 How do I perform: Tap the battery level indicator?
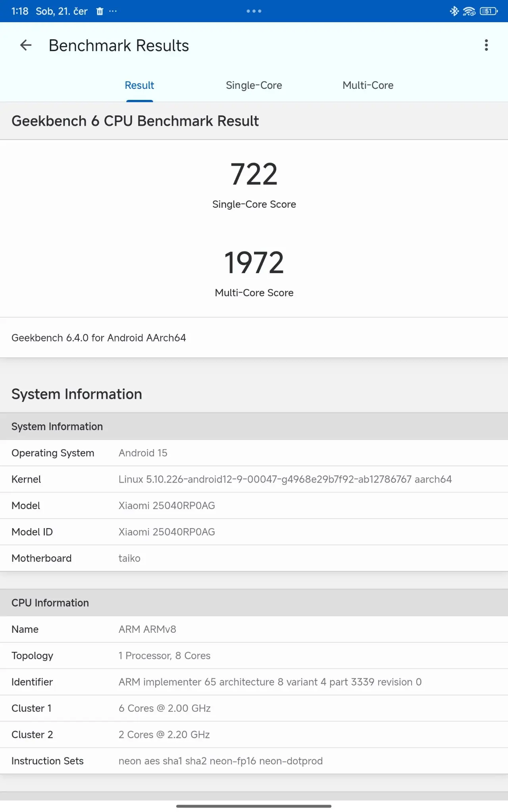(489, 11)
